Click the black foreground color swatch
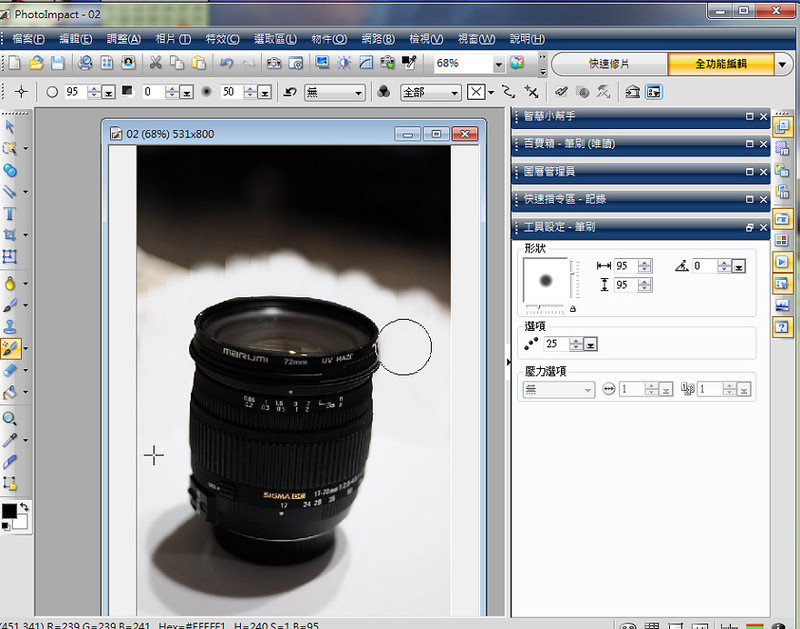Viewport: 800px width, 629px height. [x=9, y=511]
